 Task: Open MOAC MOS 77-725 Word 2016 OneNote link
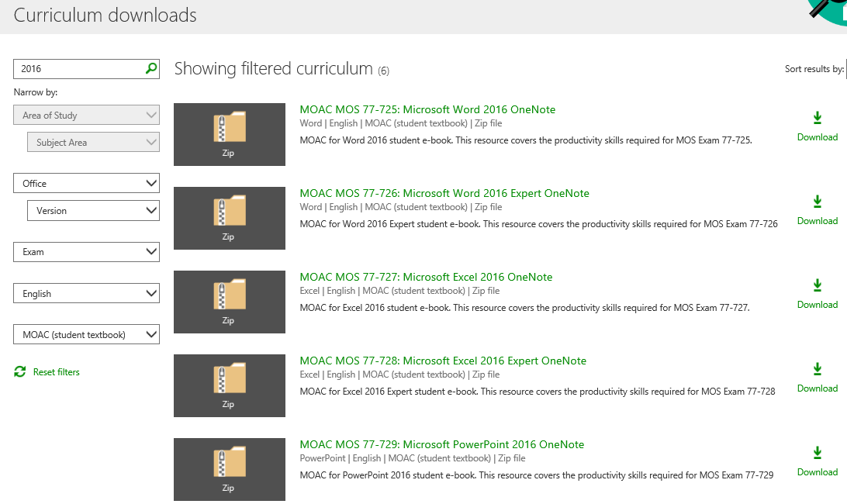click(x=427, y=109)
